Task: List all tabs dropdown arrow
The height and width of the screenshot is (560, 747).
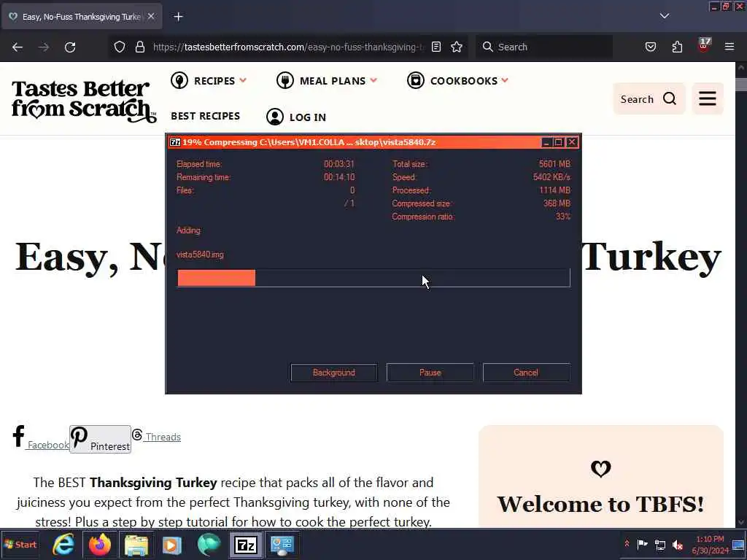Action: click(x=665, y=16)
